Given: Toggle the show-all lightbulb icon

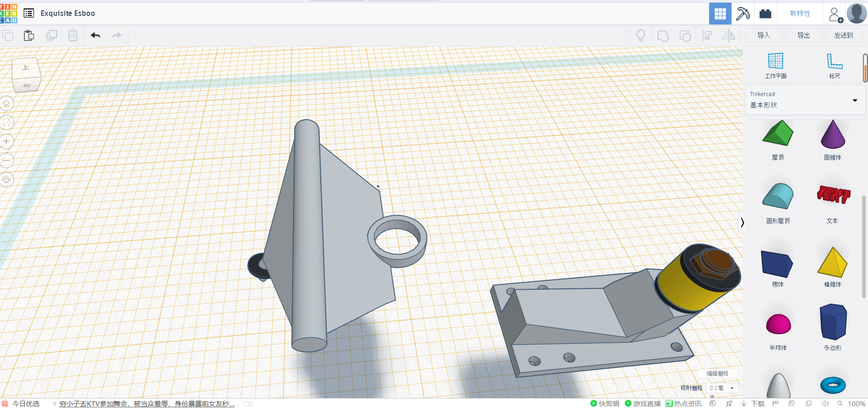Looking at the screenshot, I should [641, 35].
